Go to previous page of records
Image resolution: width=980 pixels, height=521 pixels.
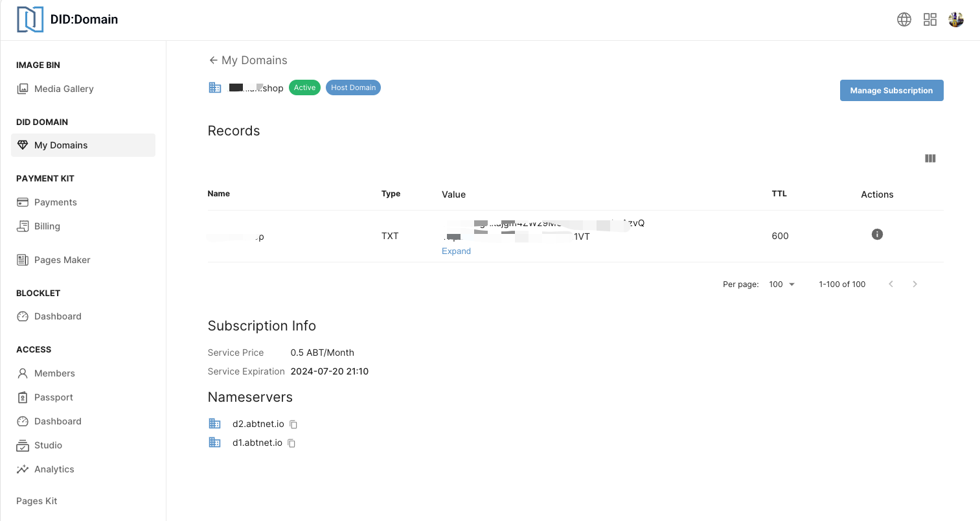(x=891, y=284)
